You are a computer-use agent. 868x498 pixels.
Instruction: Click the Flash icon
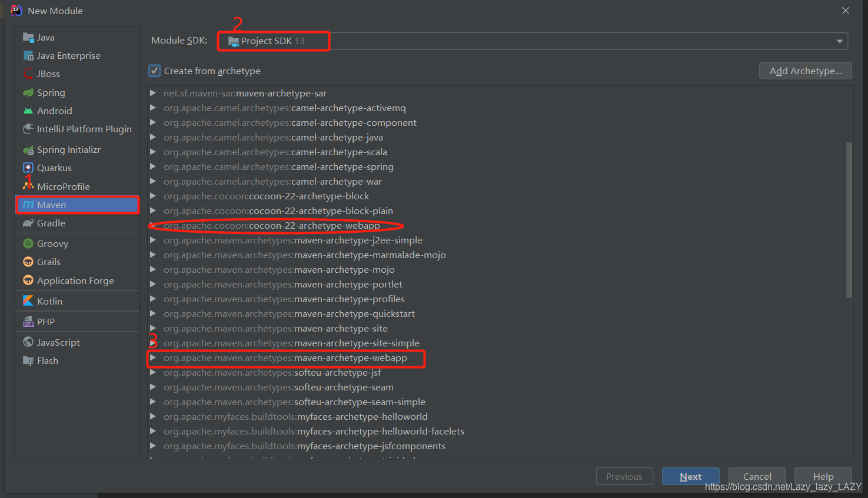pos(28,360)
